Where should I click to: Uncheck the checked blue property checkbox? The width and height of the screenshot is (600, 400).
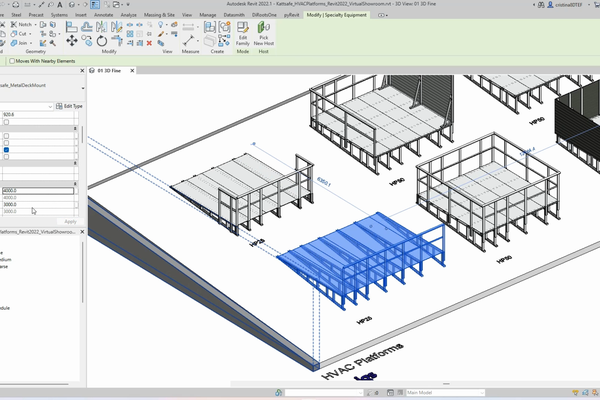[x=6, y=150]
